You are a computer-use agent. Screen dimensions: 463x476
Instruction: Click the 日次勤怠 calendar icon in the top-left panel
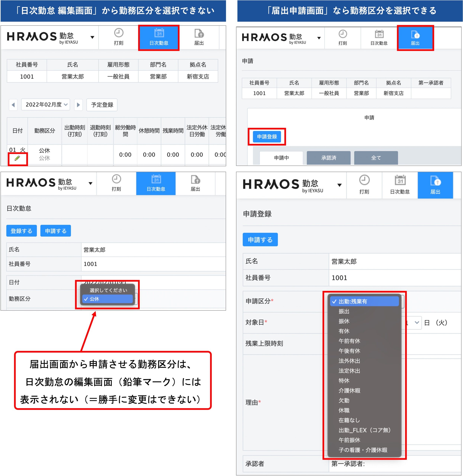159,33
